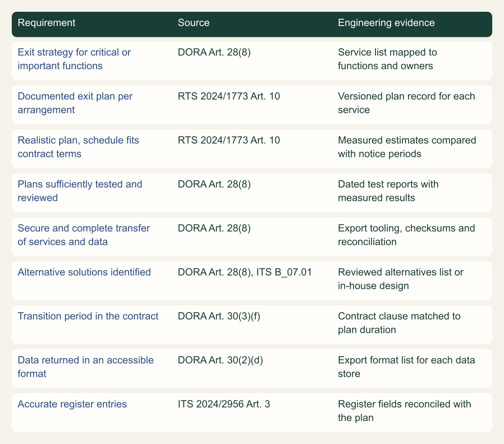
Task: Click 'Export tooling, checksums and reconciliation'
Action: [407, 235]
